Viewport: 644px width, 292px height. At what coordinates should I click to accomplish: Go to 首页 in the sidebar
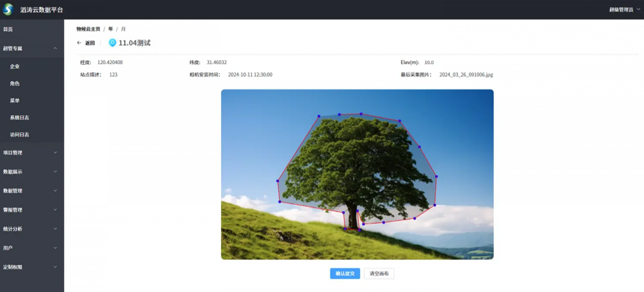pyautogui.click(x=8, y=29)
